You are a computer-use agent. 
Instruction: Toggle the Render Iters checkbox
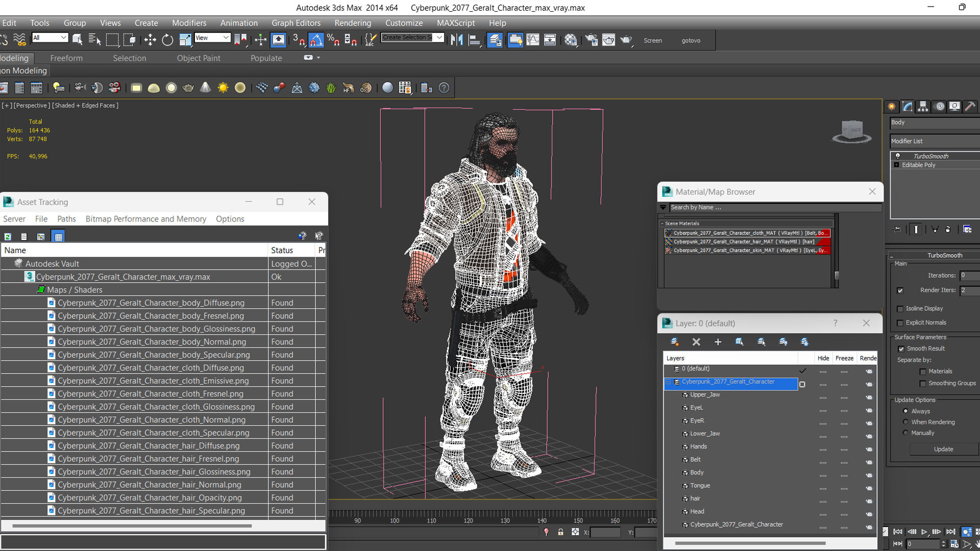coord(900,290)
